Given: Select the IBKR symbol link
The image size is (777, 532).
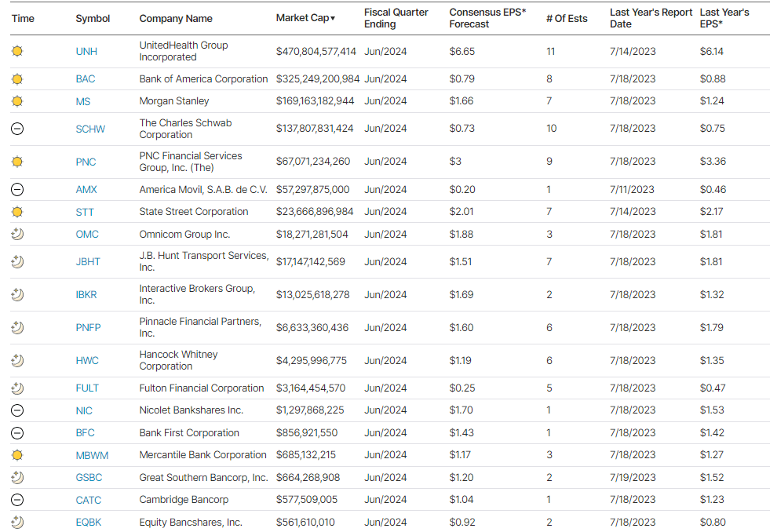Looking at the screenshot, I should click(x=86, y=294).
